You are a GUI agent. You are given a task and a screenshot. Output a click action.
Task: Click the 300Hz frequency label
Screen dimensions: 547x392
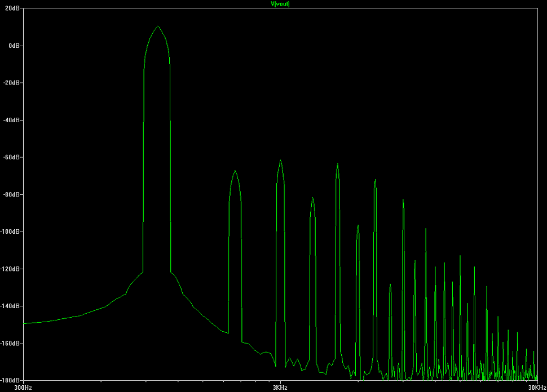(23, 387)
